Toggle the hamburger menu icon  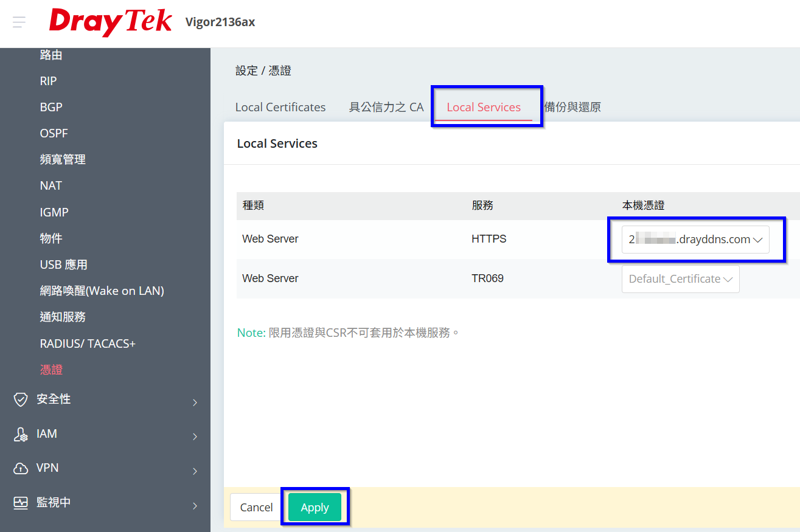tap(19, 22)
